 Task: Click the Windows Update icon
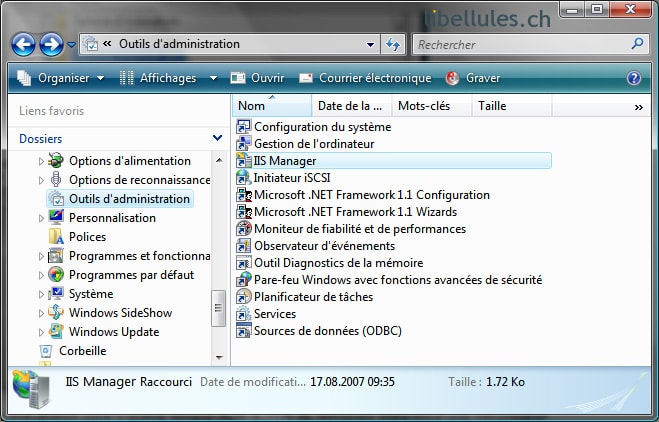(56, 332)
